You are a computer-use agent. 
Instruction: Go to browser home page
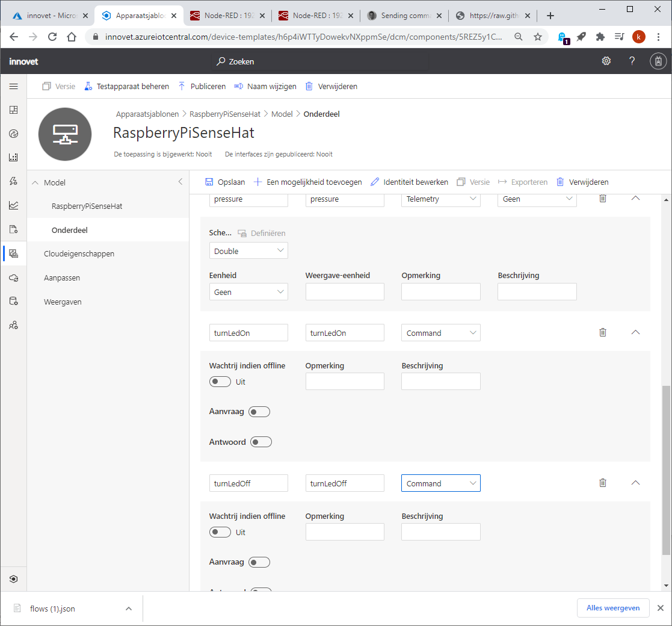pyautogui.click(x=72, y=37)
